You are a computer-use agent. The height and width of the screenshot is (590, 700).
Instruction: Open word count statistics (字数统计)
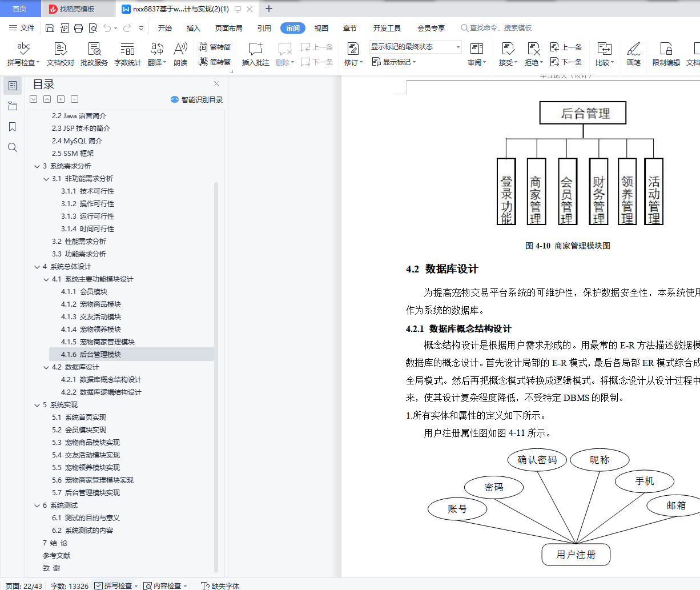pyautogui.click(x=127, y=54)
